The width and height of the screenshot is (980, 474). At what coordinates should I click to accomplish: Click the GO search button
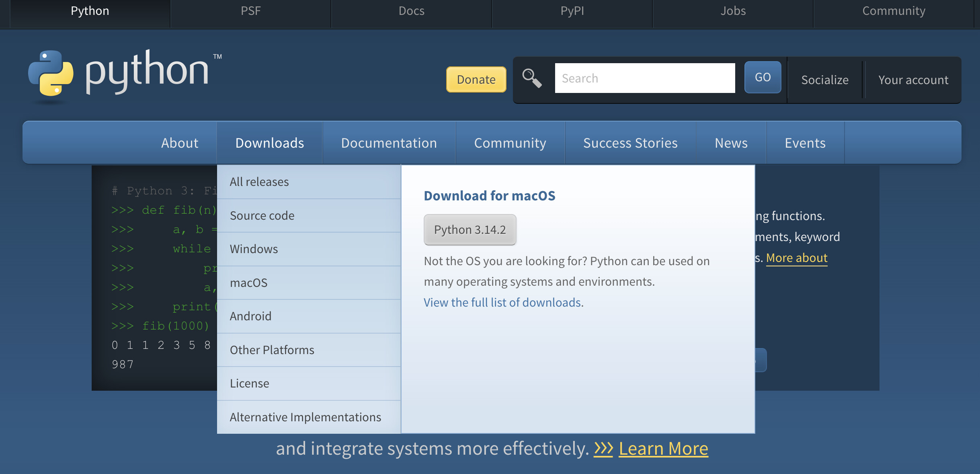coord(763,77)
